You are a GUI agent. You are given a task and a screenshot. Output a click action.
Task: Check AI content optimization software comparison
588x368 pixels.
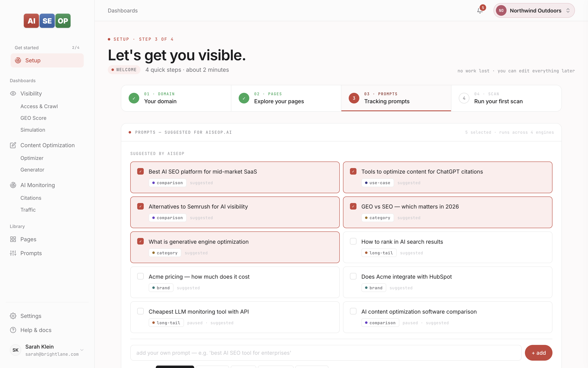[353, 311]
